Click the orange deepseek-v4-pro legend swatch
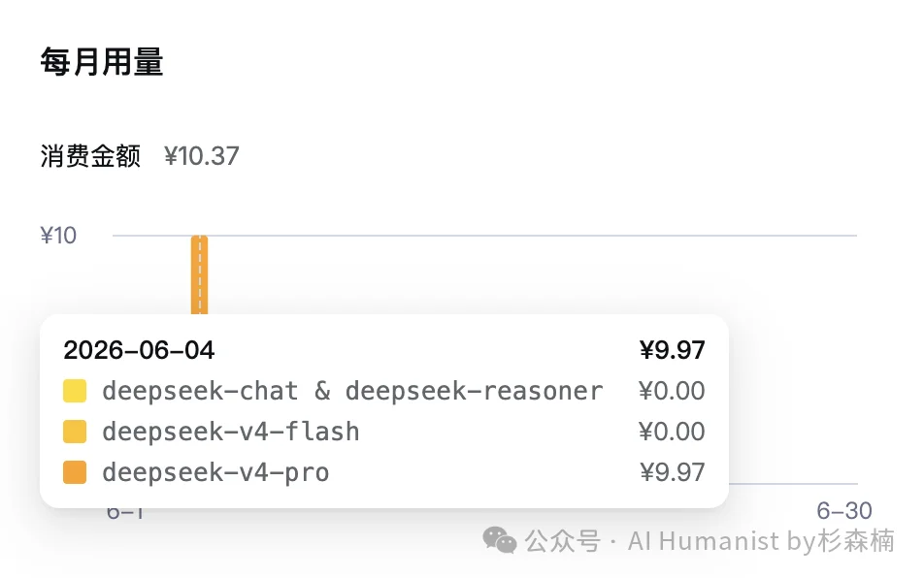 click(x=75, y=472)
